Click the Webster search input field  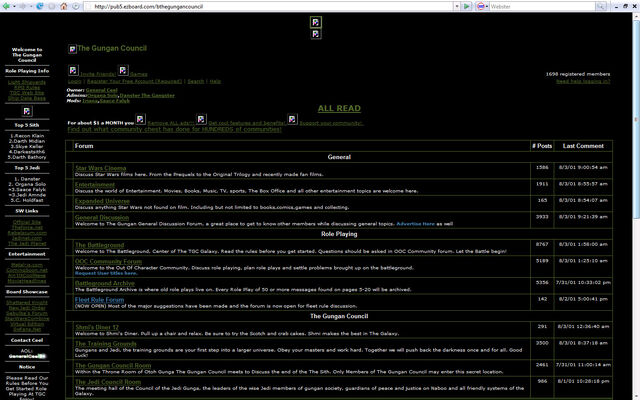(542, 6)
